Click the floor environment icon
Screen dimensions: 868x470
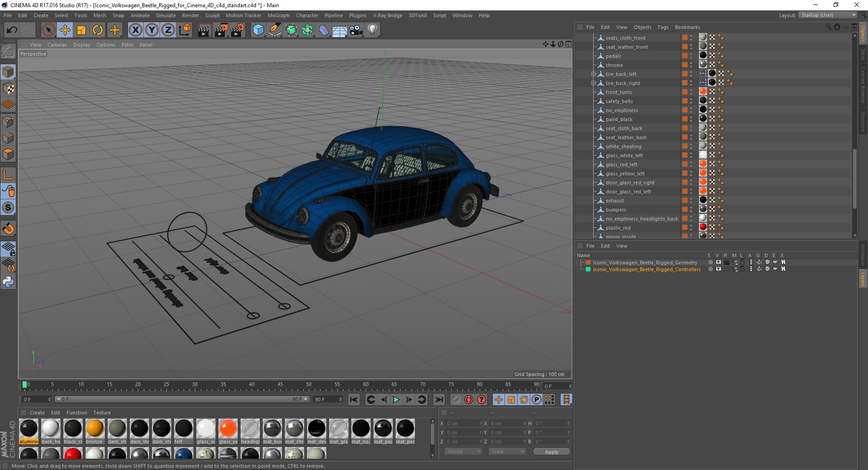click(x=340, y=30)
